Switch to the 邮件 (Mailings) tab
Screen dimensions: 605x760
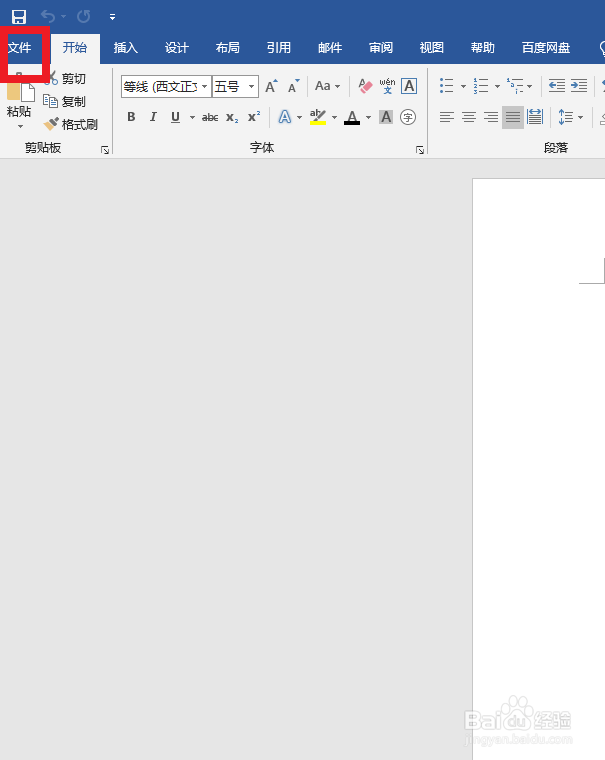[330, 48]
